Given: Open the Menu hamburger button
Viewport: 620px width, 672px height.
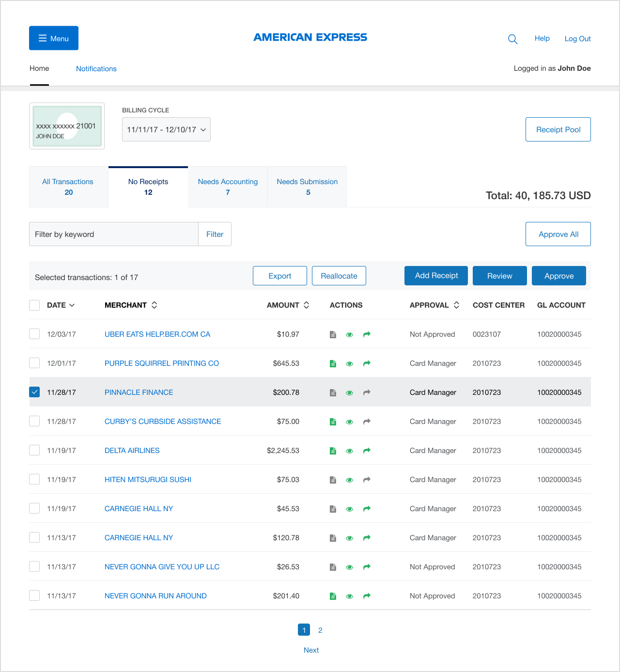Looking at the screenshot, I should pyautogui.click(x=54, y=38).
